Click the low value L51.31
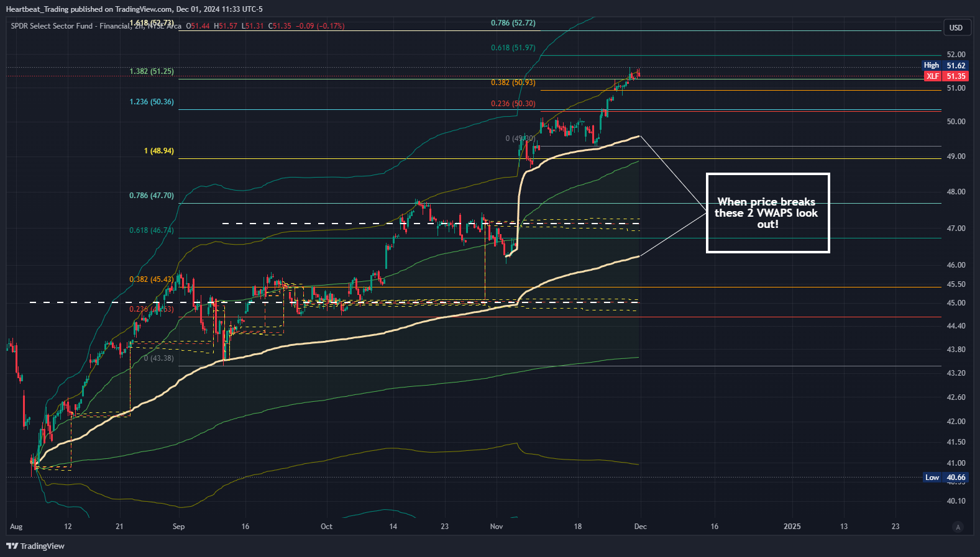Screen dimensions: 980x557 253,26
